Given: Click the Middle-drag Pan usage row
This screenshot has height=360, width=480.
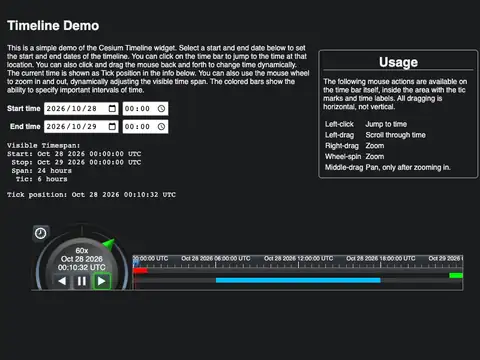Looking at the screenshot, I should [x=388, y=167].
